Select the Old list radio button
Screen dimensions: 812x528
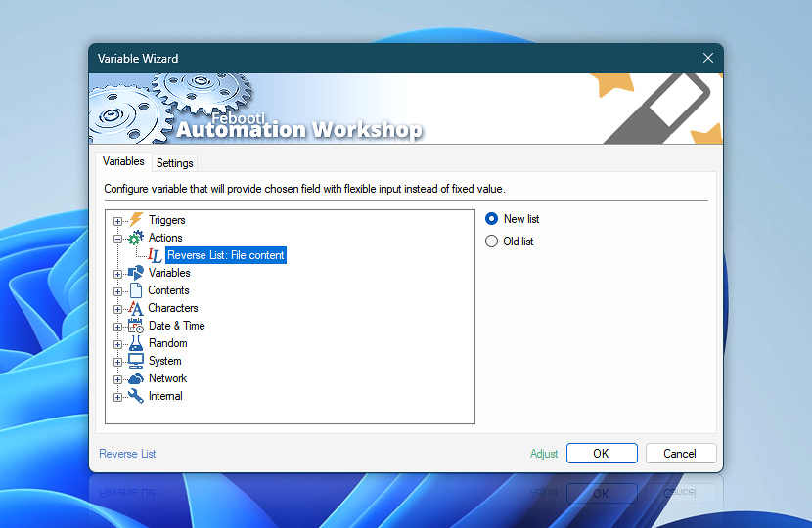(x=492, y=242)
